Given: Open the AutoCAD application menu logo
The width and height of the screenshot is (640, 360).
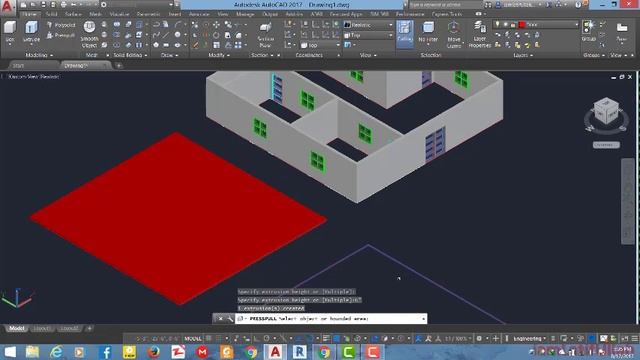Looking at the screenshot, I should click(x=7, y=7).
